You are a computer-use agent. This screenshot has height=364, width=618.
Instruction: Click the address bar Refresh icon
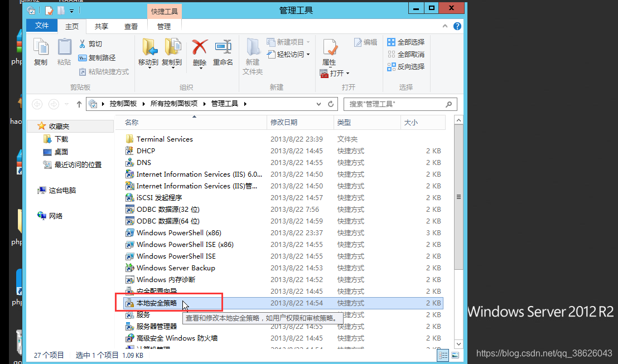coord(331,104)
